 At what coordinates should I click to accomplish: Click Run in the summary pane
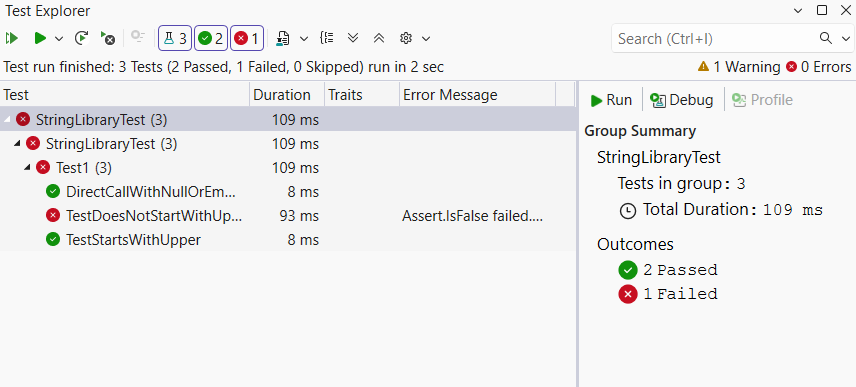pos(611,100)
